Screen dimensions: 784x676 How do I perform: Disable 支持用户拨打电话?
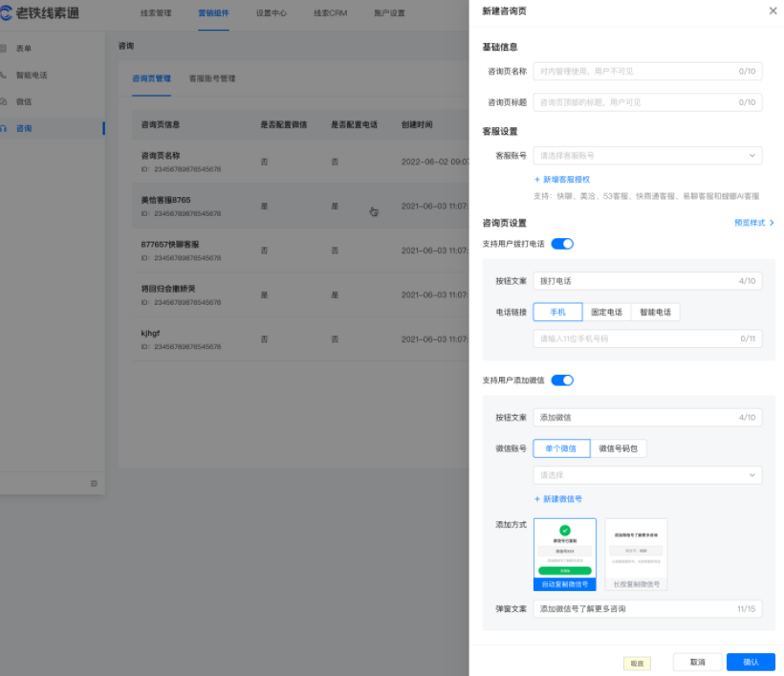tap(562, 244)
